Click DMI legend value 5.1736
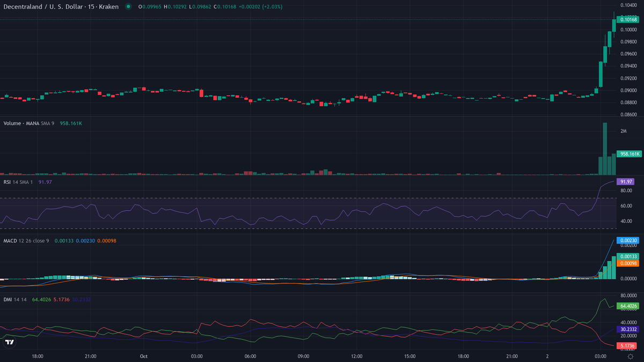The height and width of the screenshot is (362, 644). click(x=62, y=299)
